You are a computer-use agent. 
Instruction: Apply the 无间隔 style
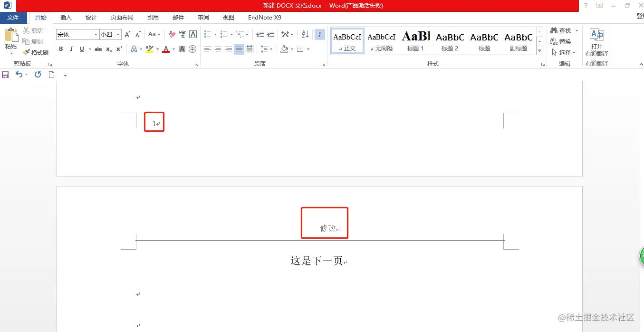(x=382, y=41)
